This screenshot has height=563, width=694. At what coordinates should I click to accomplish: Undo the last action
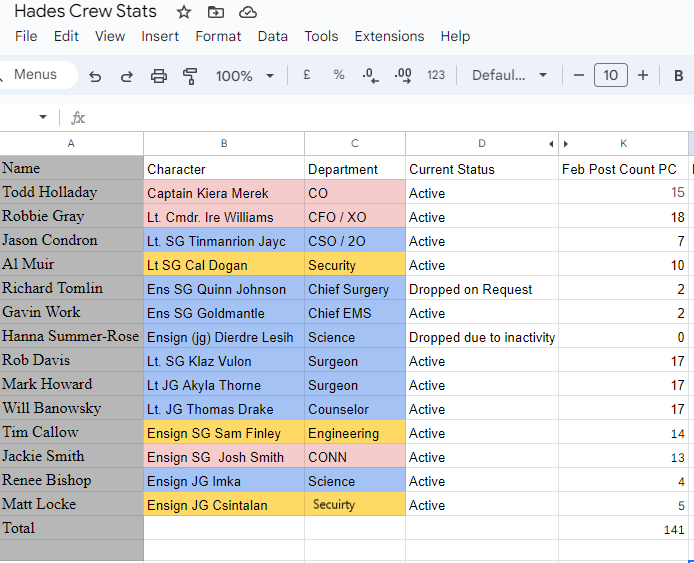[95, 76]
